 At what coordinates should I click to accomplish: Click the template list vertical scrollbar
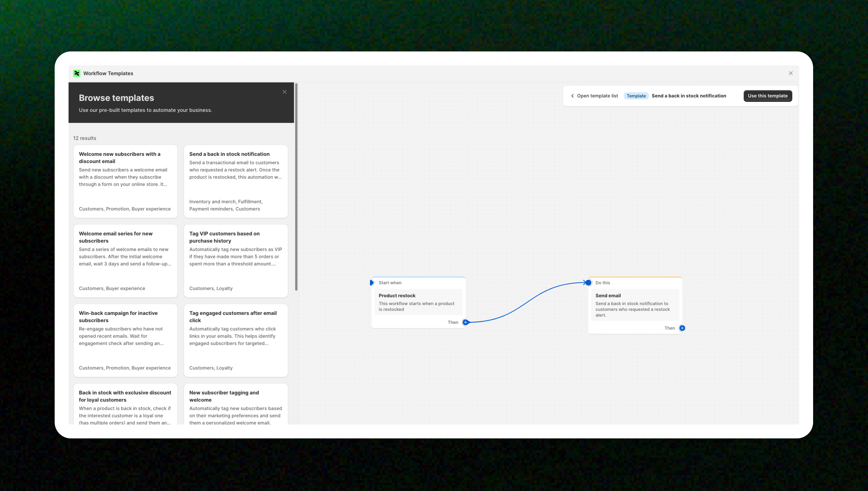(296, 187)
